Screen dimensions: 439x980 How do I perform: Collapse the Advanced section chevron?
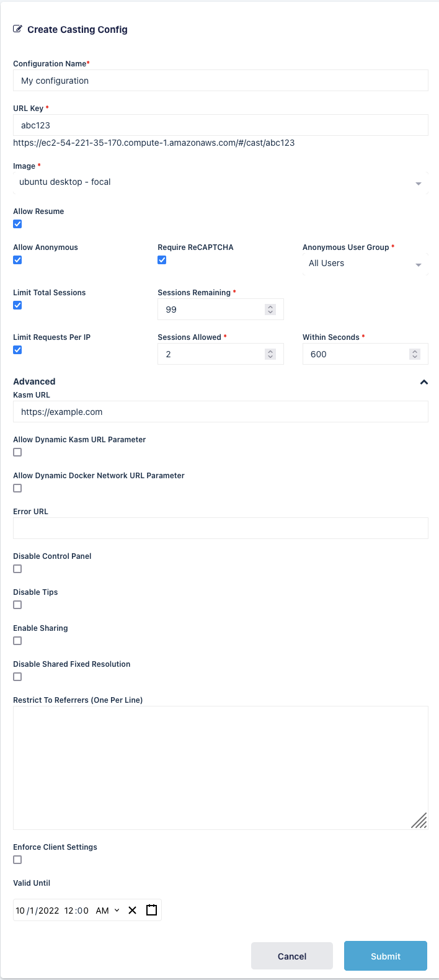[424, 382]
